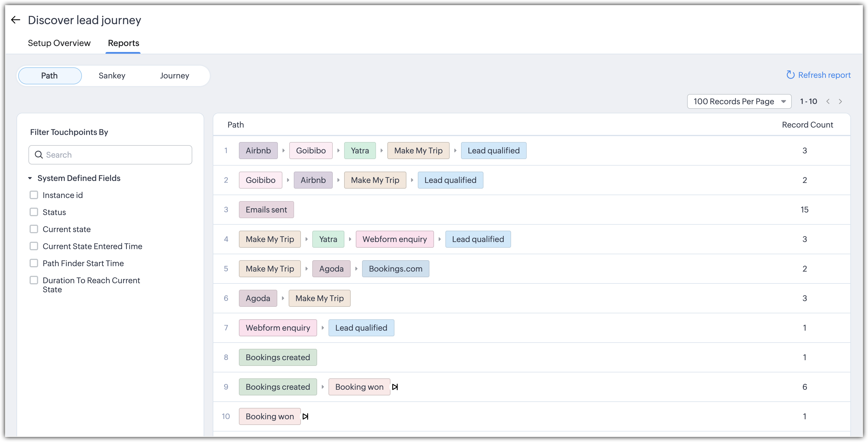Click the Emails sent touchpoint tag
This screenshot has width=868, height=442.
click(x=266, y=210)
